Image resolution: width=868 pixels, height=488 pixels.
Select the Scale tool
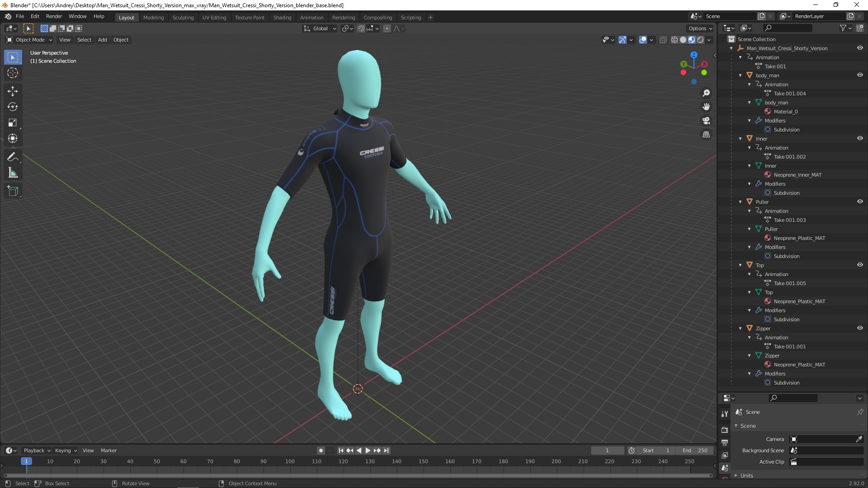[13, 123]
